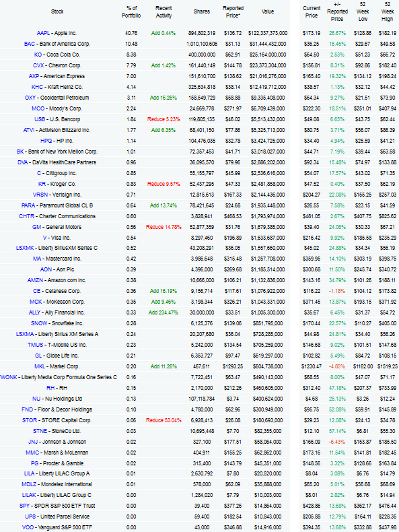Open the ALLY Financial ticker link

coord(34,313)
